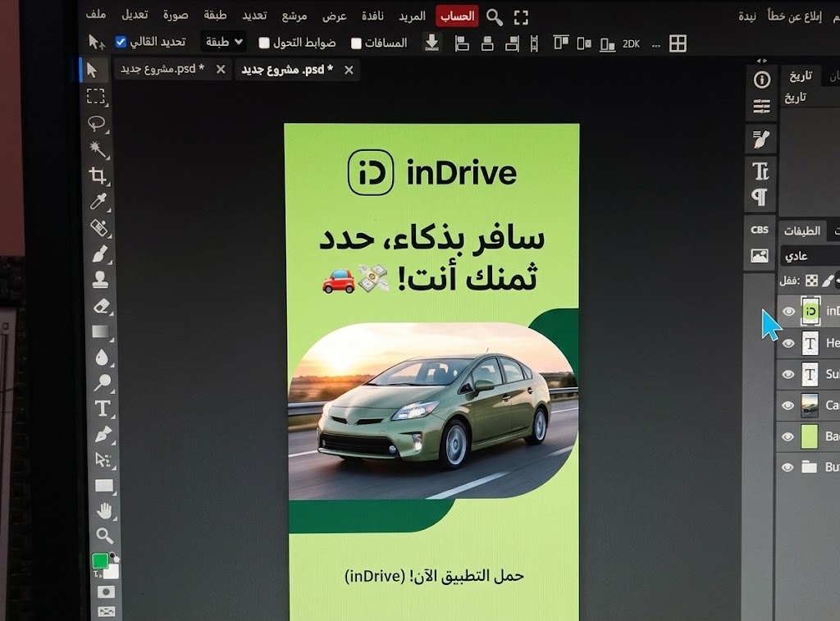Select the Dodge tool
840x621 pixels.
(x=103, y=382)
